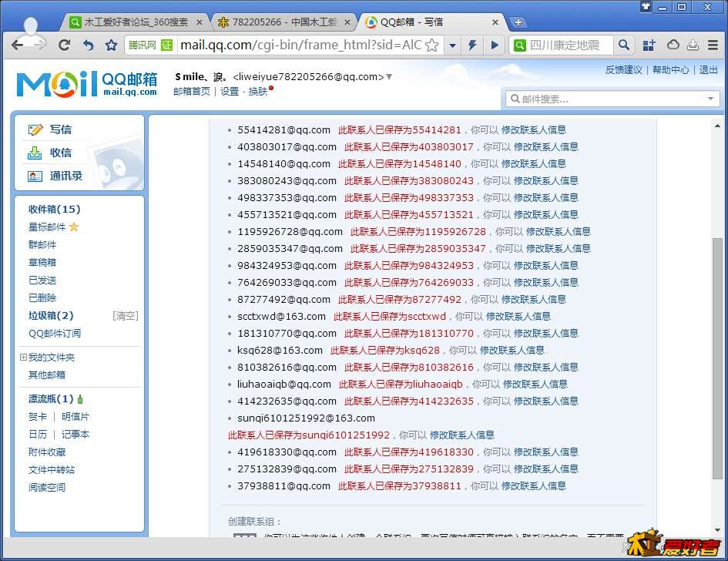Screen dimensions: 728x561
Task: Open QQ邮件订阅
Action: click(55, 334)
